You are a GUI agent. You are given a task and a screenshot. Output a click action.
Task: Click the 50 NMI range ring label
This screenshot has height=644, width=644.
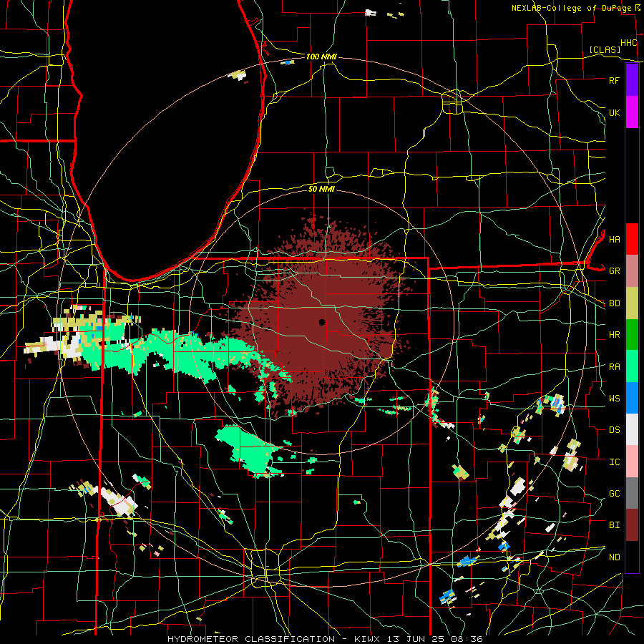(x=321, y=189)
